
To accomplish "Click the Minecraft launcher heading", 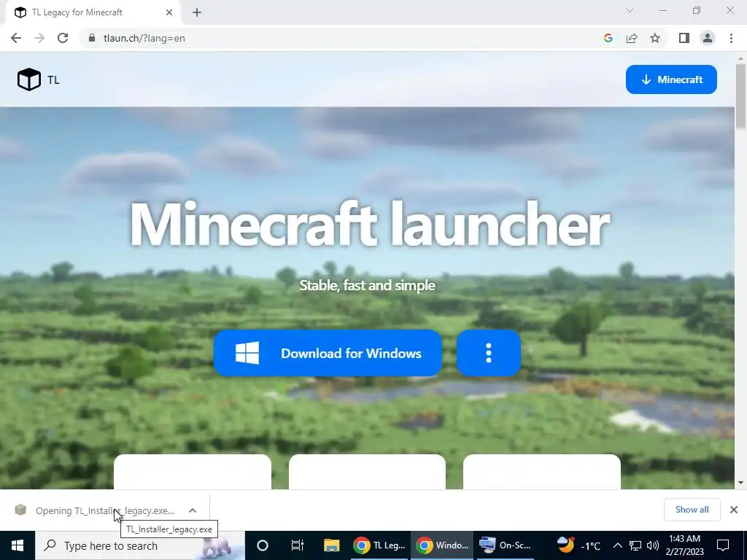I will coord(370,224).
